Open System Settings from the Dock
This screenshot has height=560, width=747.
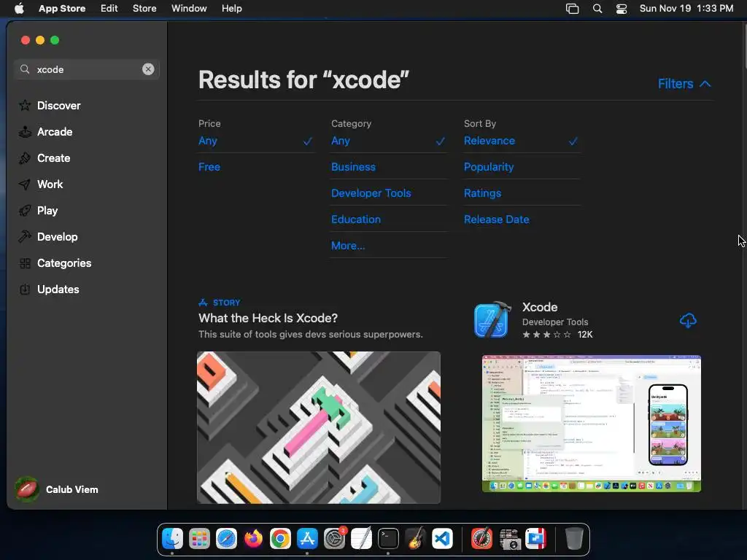click(x=334, y=539)
